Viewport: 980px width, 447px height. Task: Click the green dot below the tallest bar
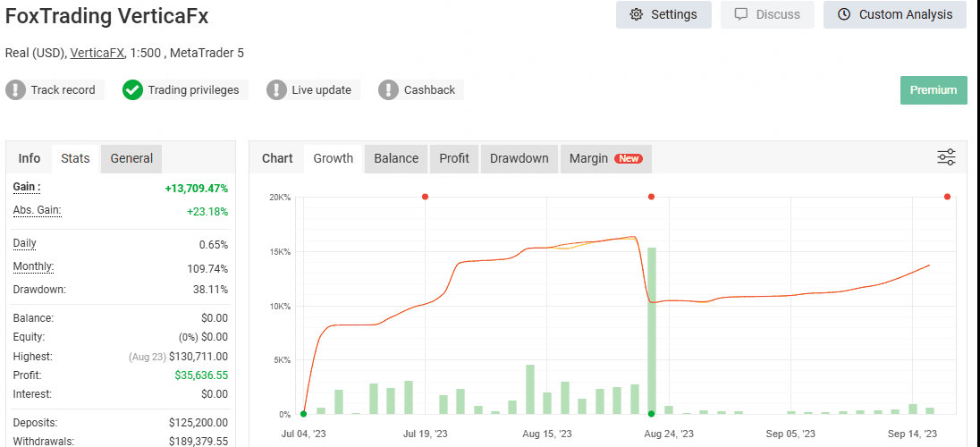[x=651, y=414]
